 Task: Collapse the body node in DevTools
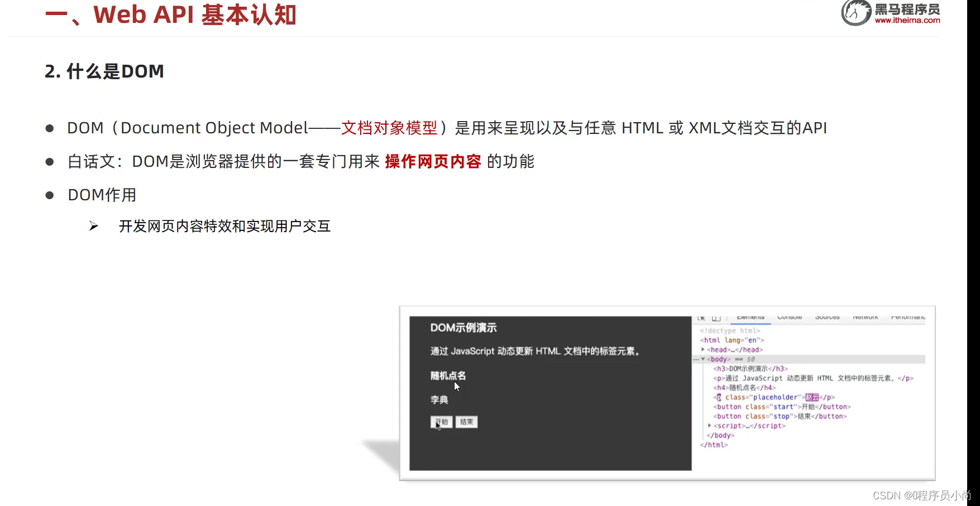click(703, 359)
